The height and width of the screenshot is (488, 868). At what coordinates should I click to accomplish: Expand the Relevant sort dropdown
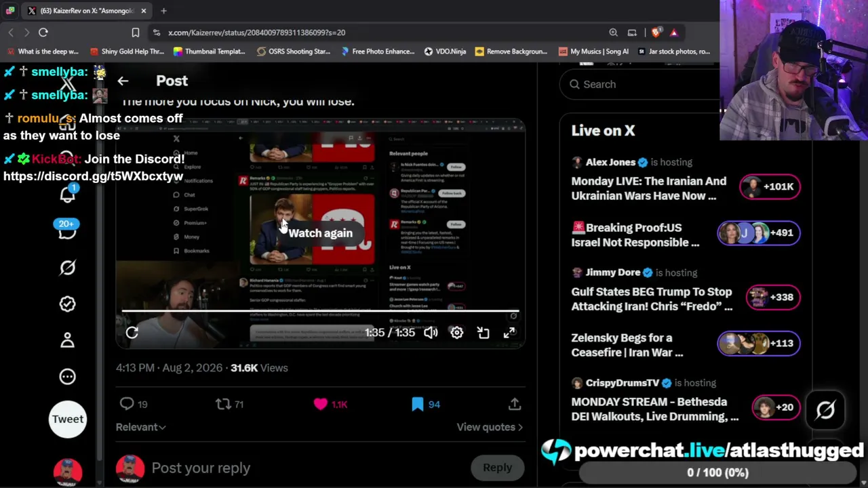(140, 427)
